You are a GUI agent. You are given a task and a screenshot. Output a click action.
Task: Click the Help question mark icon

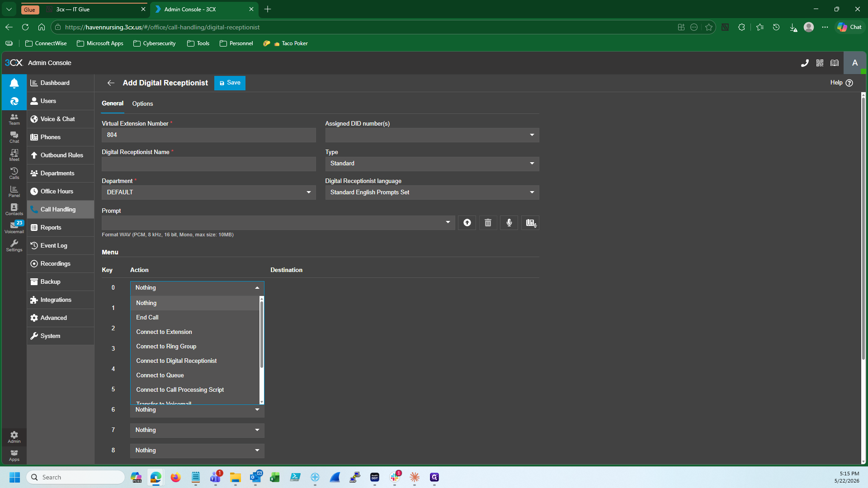coord(849,83)
